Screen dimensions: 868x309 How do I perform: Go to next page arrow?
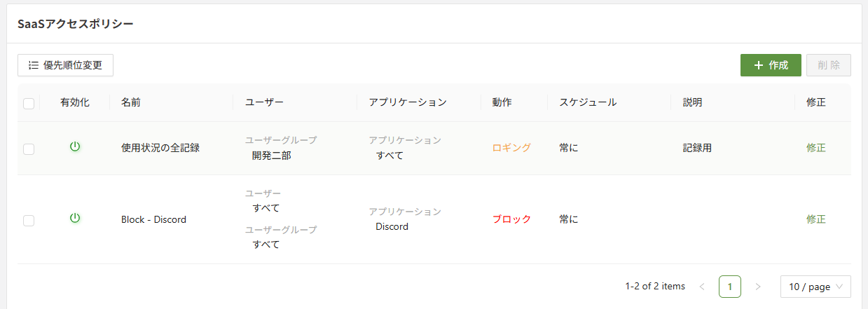pos(757,287)
